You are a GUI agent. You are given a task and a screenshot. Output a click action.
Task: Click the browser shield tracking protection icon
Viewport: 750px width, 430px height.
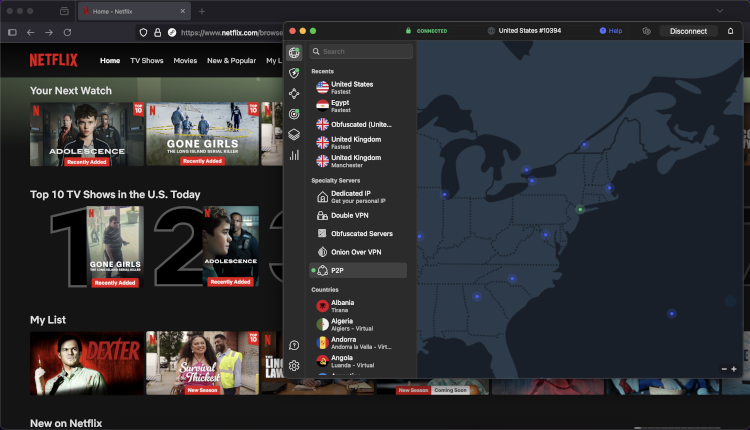tap(143, 33)
